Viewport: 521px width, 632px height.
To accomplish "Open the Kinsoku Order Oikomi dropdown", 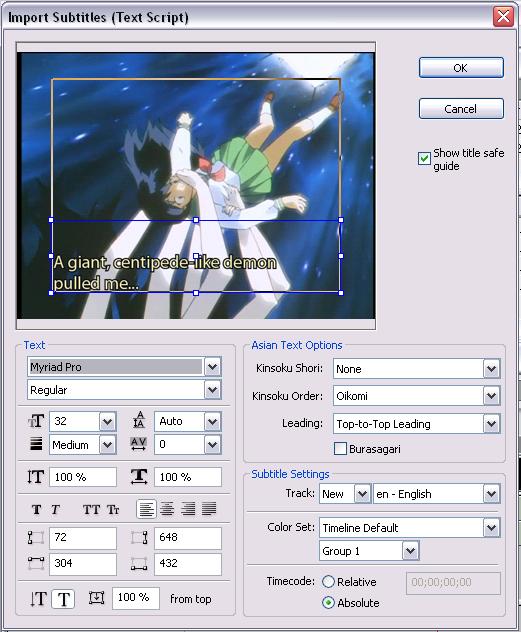I will coord(491,396).
